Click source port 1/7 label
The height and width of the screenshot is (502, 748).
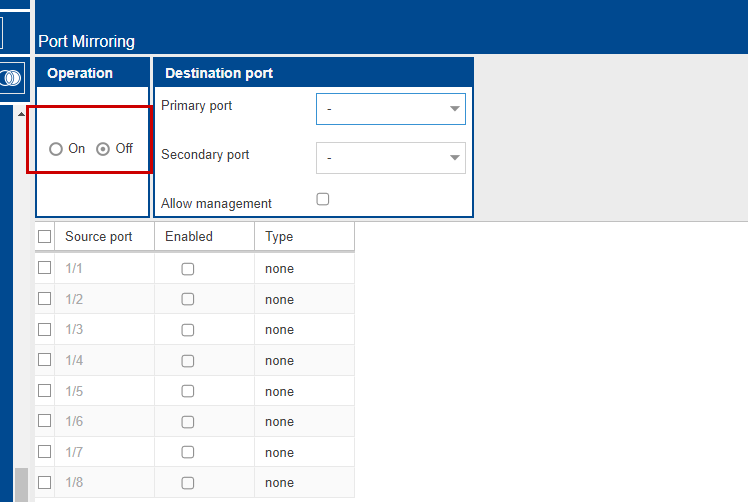tap(74, 452)
